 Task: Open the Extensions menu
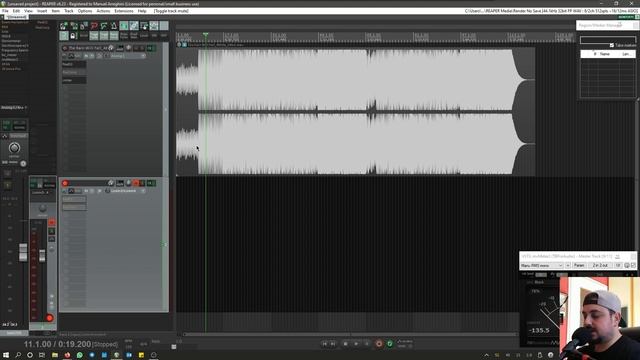click(124, 11)
